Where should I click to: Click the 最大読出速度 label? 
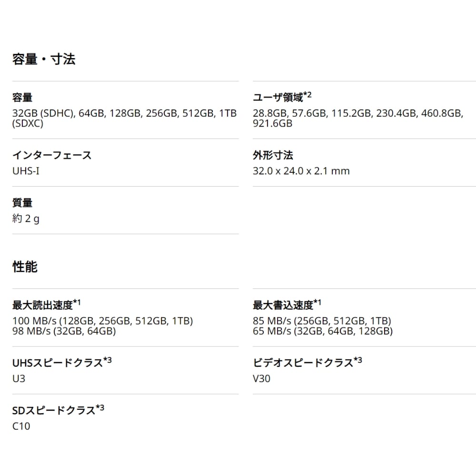[x=42, y=305]
